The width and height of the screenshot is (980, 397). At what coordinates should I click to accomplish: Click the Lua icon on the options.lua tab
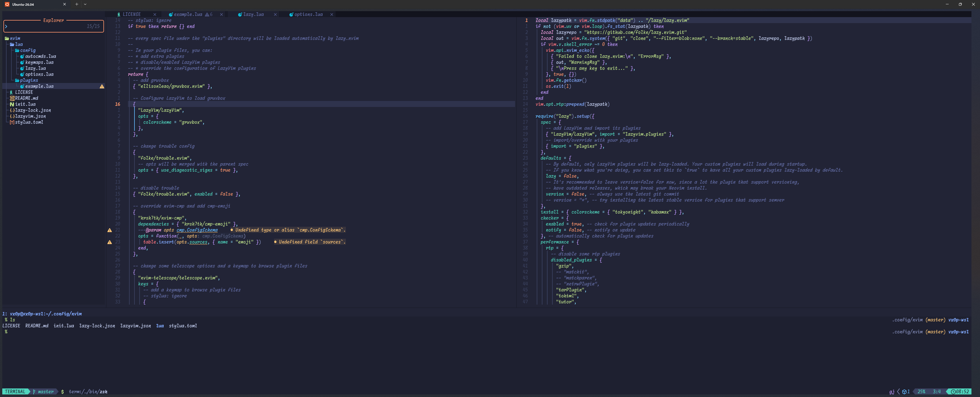[291, 15]
